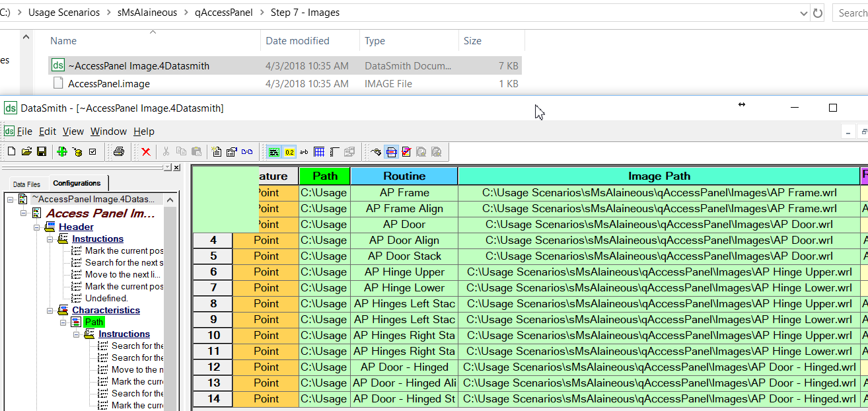Click the checkbox icon in the toolbar
868x411 pixels.
coord(92,152)
